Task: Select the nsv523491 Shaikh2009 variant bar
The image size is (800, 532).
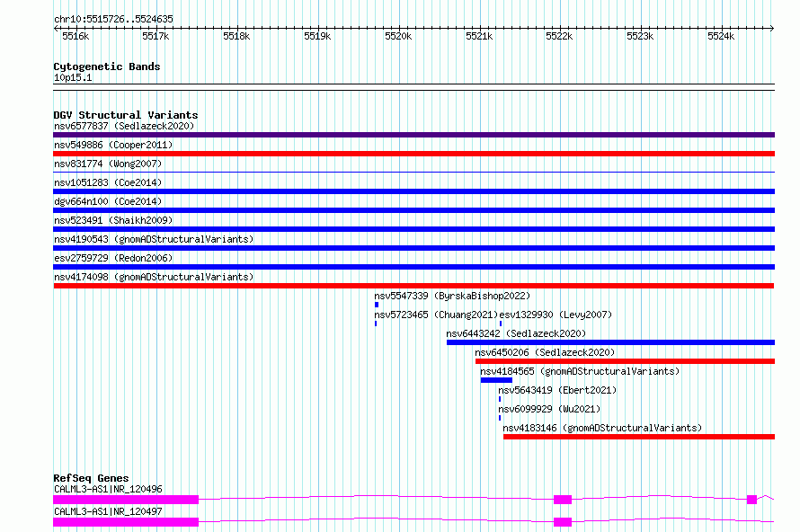Action: pyautogui.click(x=413, y=229)
